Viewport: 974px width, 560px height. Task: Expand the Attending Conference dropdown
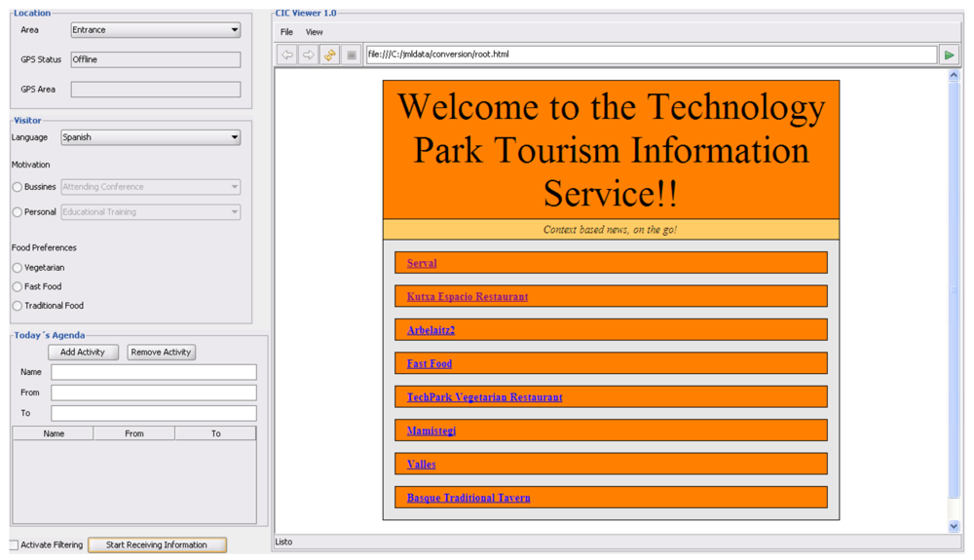[x=150, y=187]
